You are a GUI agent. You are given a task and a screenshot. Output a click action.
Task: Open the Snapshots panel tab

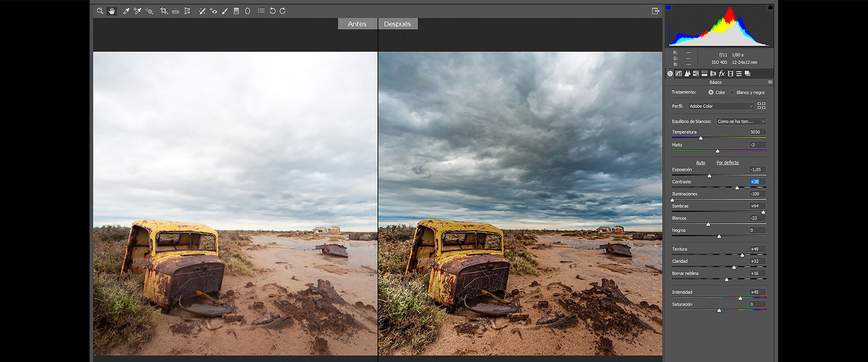coord(748,73)
